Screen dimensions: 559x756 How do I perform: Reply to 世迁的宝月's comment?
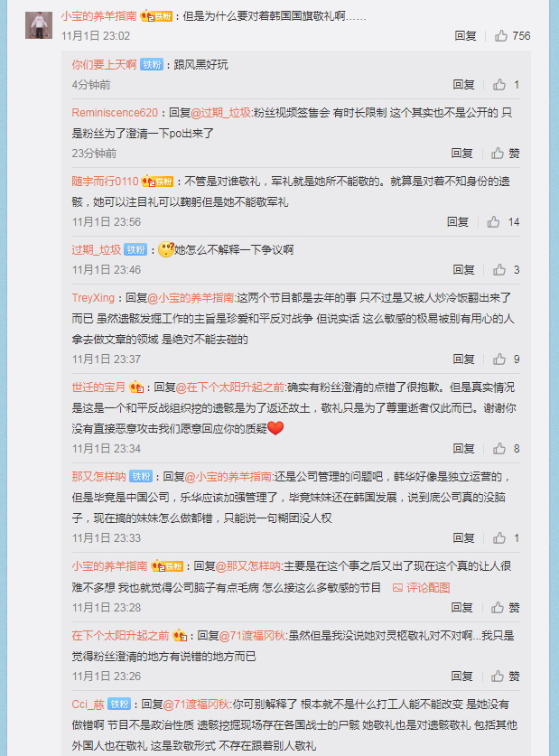tap(463, 449)
